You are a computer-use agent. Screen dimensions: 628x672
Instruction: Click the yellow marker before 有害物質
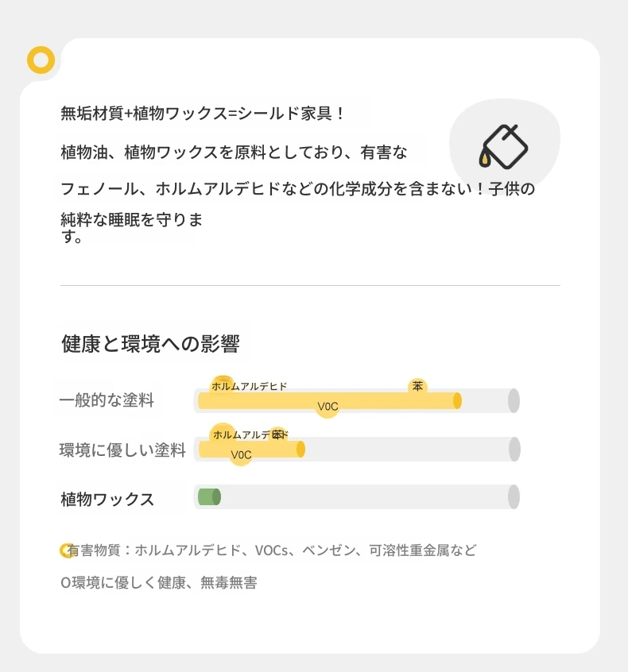tap(66, 550)
